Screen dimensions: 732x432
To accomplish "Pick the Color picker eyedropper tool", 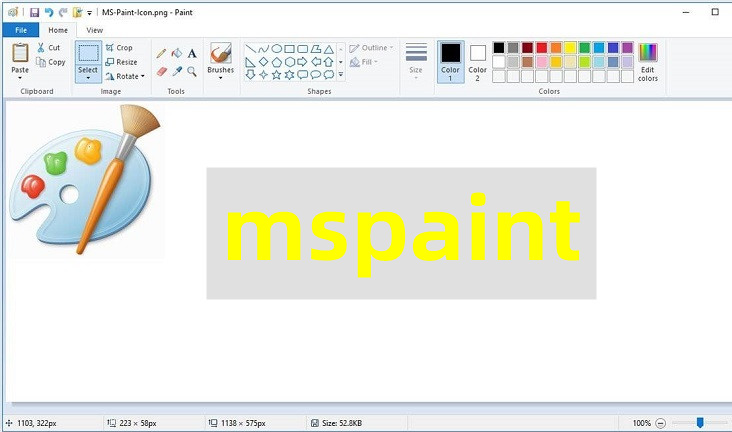I will (176, 71).
